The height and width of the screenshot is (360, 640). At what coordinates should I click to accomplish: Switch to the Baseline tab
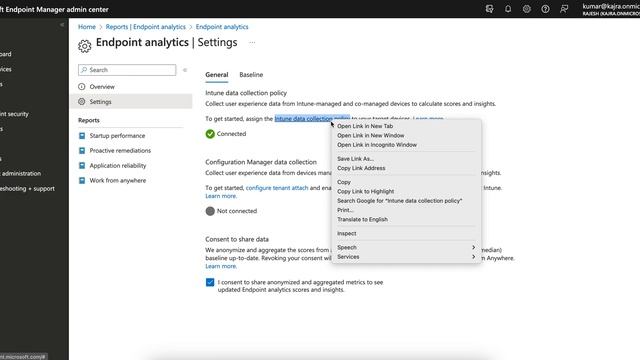[x=251, y=75]
